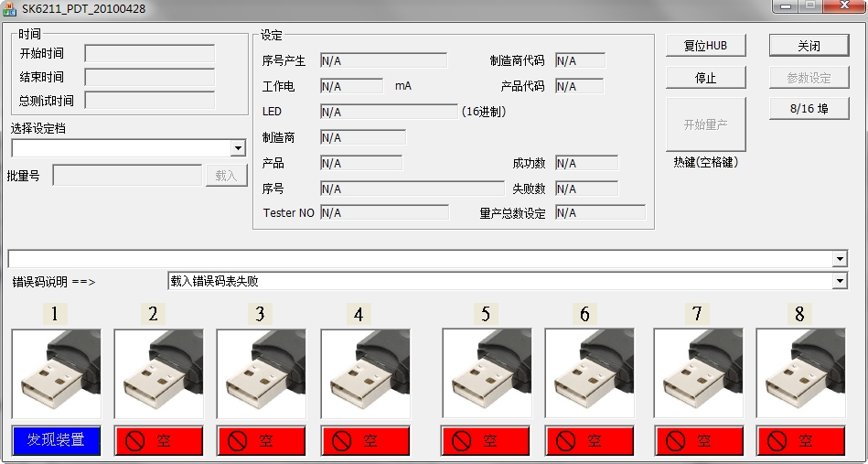Click the 停止 button

tap(705, 78)
